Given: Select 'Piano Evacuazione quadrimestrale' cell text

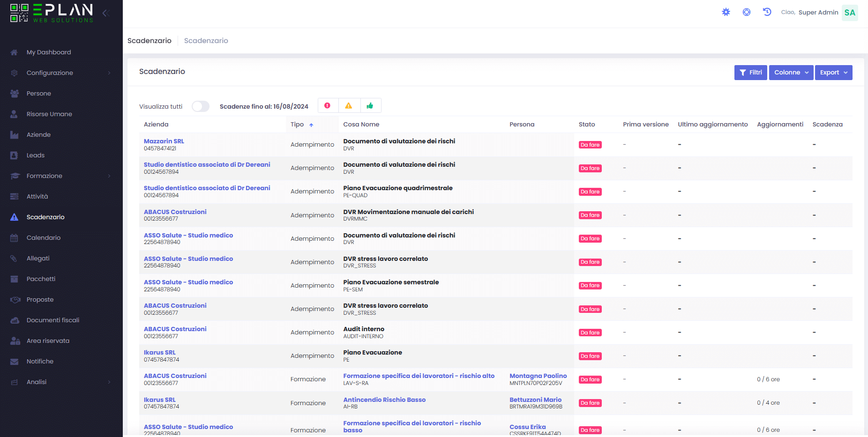Looking at the screenshot, I should (x=398, y=188).
